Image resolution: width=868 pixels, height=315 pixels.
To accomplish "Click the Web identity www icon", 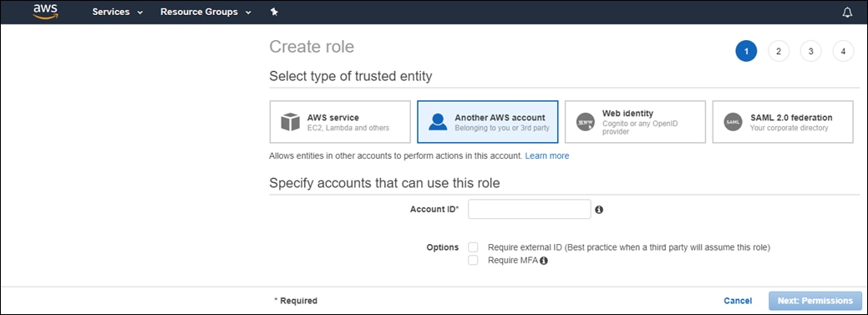I will point(585,122).
